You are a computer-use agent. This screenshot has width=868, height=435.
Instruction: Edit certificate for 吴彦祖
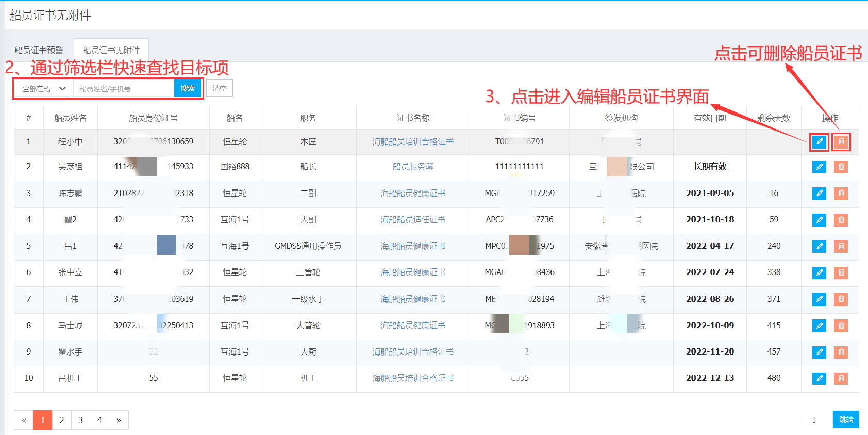[x=819, y=167]
